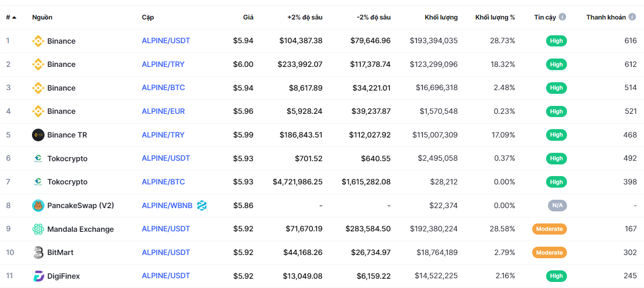This screenshot has height=288, width=644.
Task: Click the PancakeSwap bunny logo
Action: click(x=38, y=205)
